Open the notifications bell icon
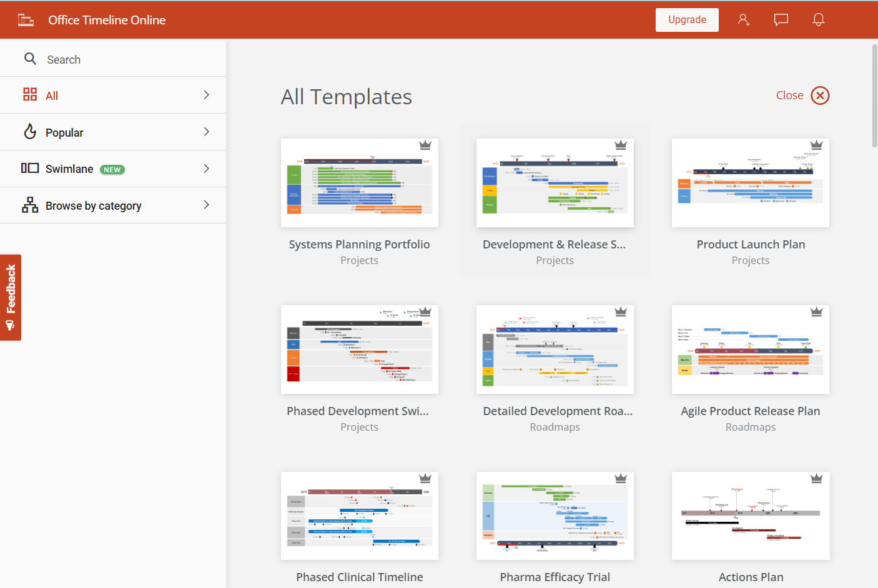This screenshot has height=588, width=878. (x=819, y=19)
